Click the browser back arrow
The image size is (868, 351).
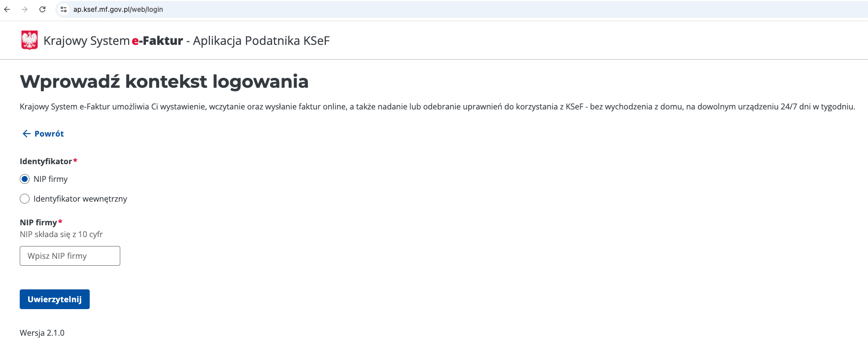tap(7, 9)
